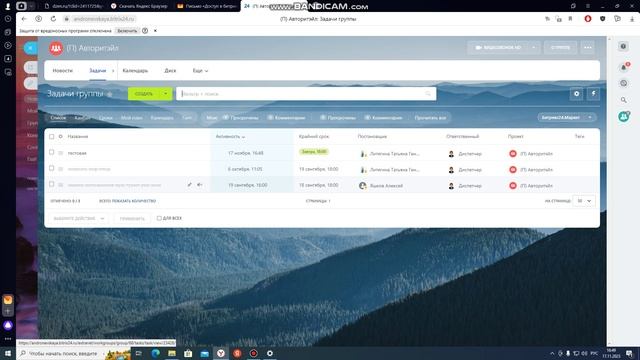Open the dropdown arrow next to the video call button
The width and height of the screenshot is (640, 360).
[x=533, y=47]
